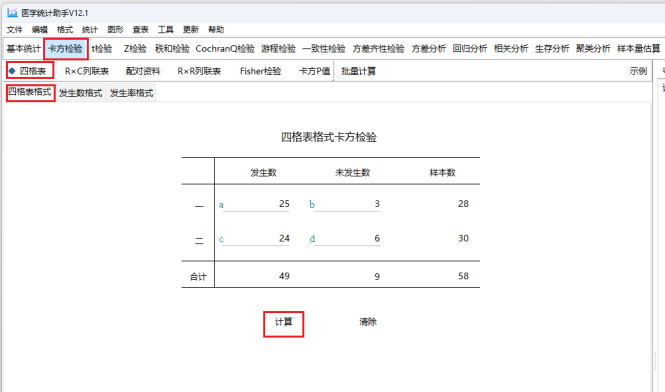
Task: Switch to 相关分析 tab
Action: pos(511,48)
